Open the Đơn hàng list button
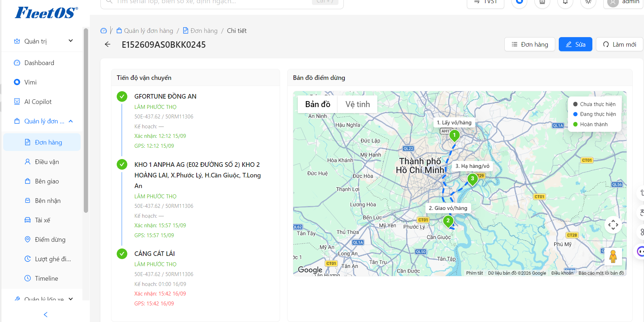Viewport: 644px width, 322px height. [529, 45]
